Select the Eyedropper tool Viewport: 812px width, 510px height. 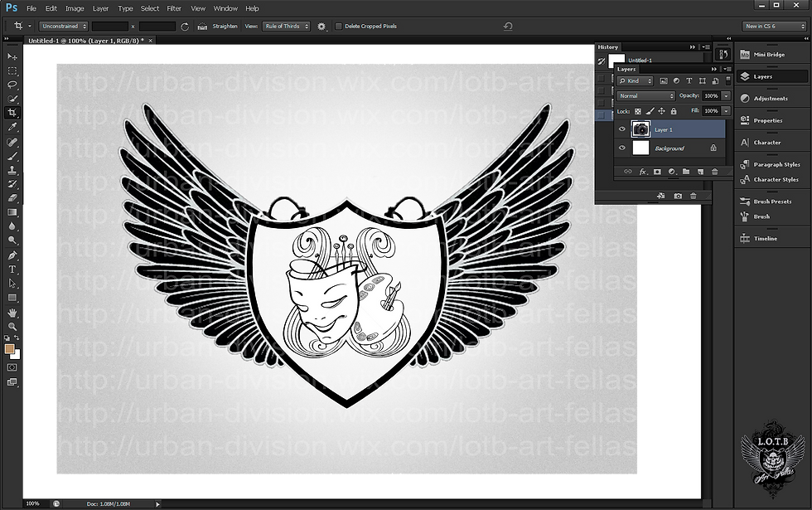tap(12, 127)
